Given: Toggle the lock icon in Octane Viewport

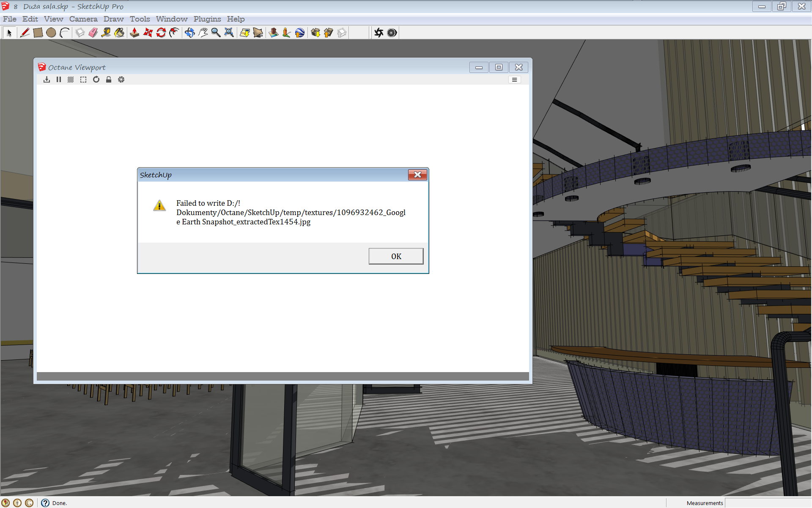Looking at the screenshot, I should (109, 80).
